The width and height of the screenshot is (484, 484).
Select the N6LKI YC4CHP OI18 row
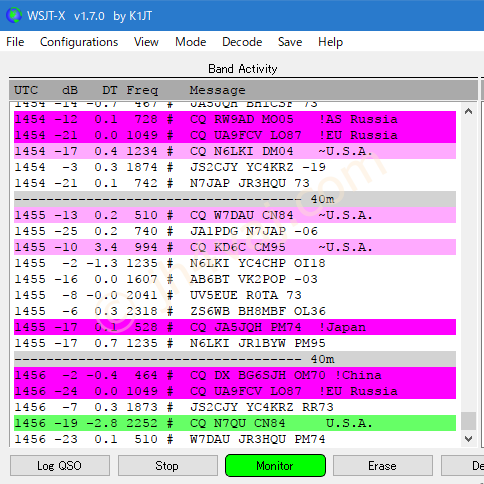pos(235,263)
